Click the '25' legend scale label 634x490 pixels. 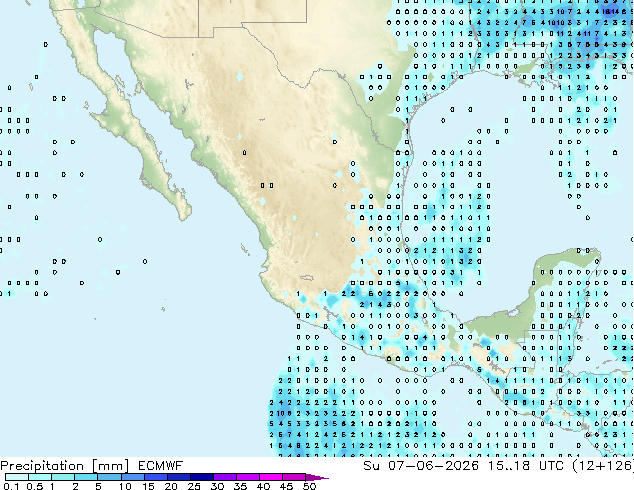click(194, 486)
